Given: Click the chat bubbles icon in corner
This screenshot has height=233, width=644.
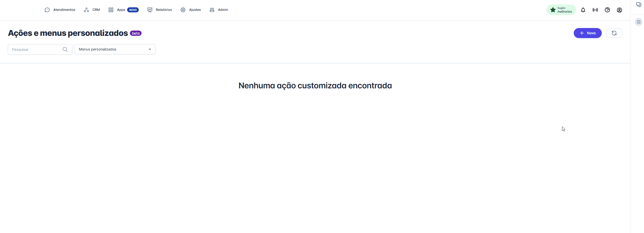Looking at the screenshot, I should click(639, 5).
